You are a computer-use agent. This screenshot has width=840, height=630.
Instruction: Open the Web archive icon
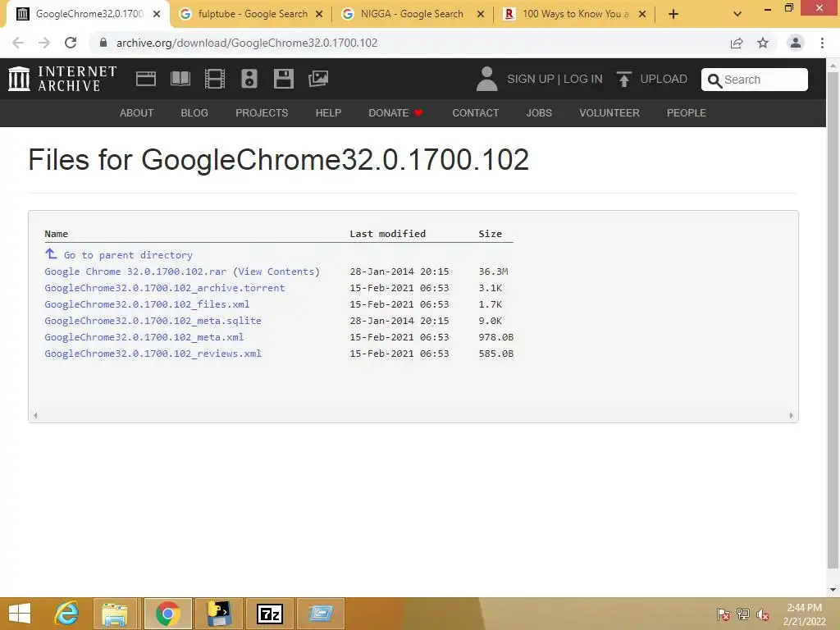146,79
